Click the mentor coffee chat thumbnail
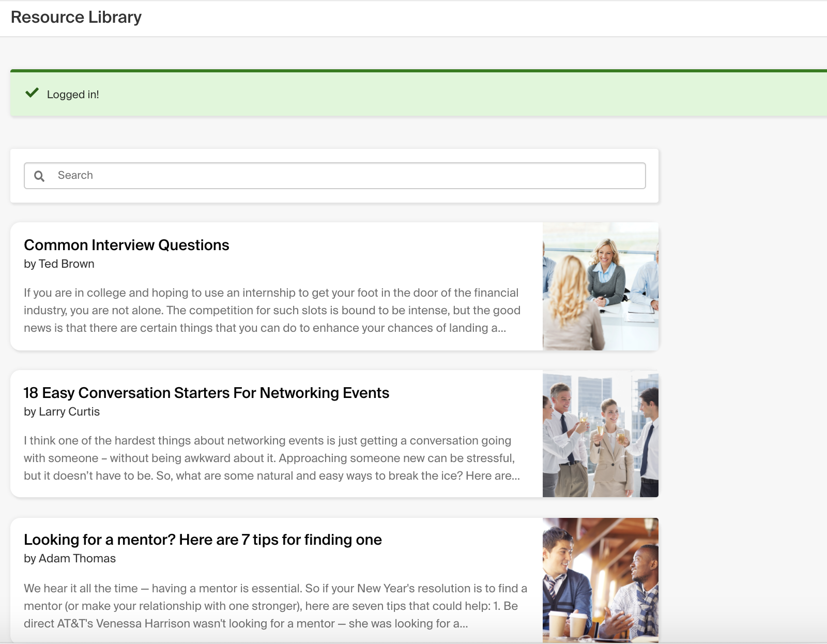The image size is (827, 644). [601, 580]
